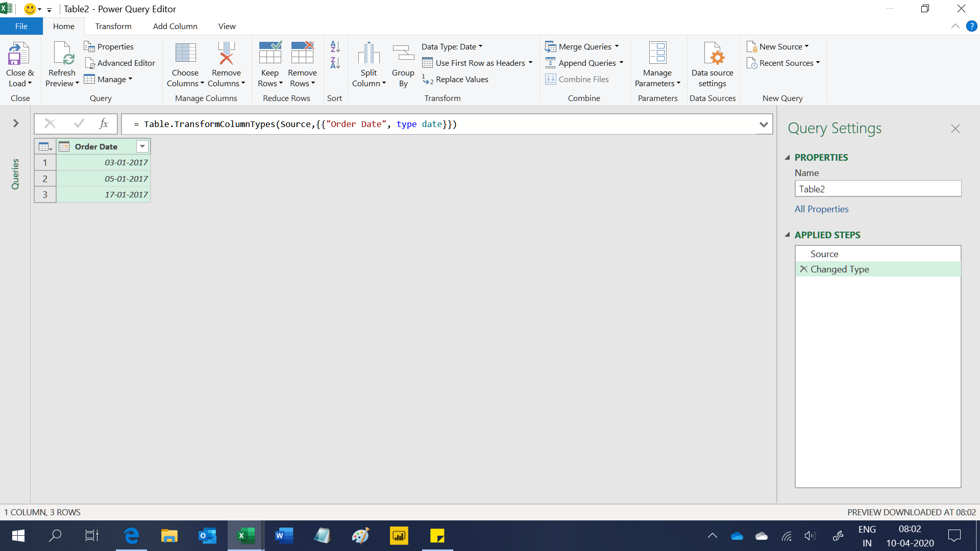
Task: Open the help question mark icon
Action: pos(971,26)
